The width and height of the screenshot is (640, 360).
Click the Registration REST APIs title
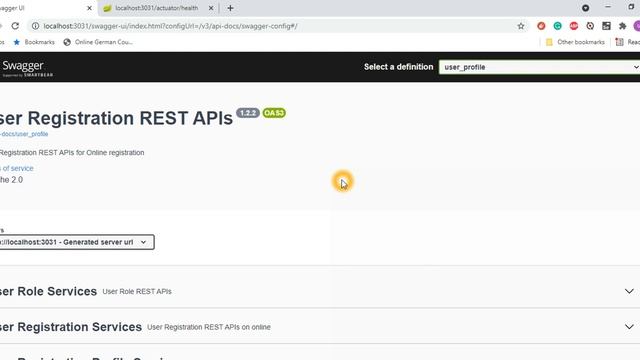tap(116, 118)
